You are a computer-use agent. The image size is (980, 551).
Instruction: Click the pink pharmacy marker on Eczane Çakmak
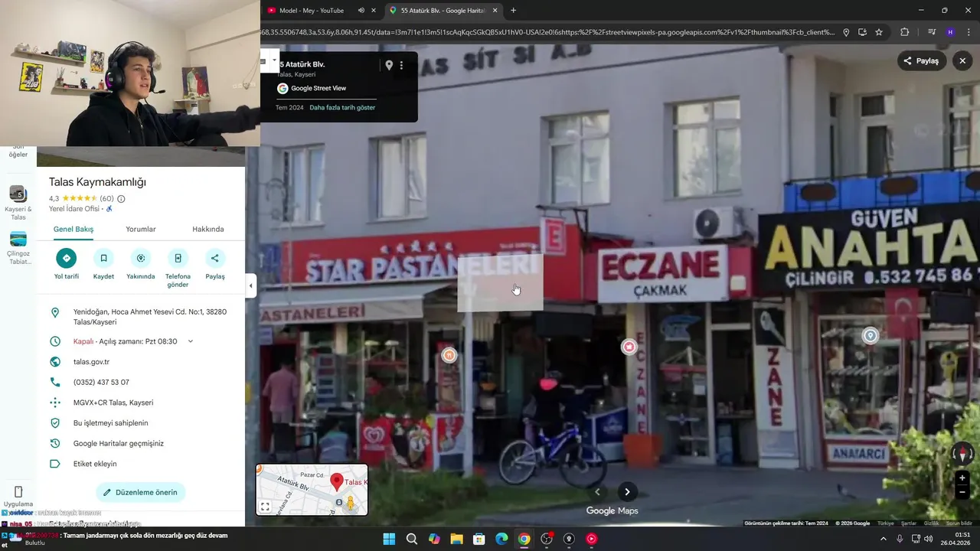pos(629,347)
